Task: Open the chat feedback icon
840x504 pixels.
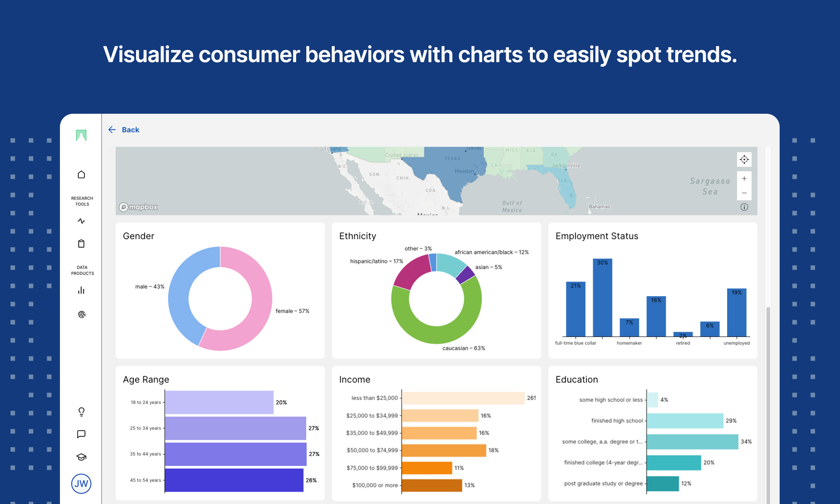Action: tap(81, 434)
